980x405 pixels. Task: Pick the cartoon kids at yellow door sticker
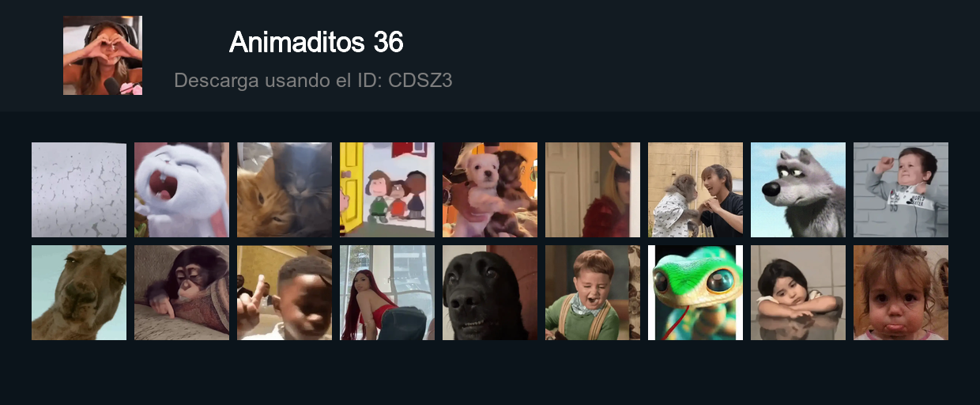(387, 190)
